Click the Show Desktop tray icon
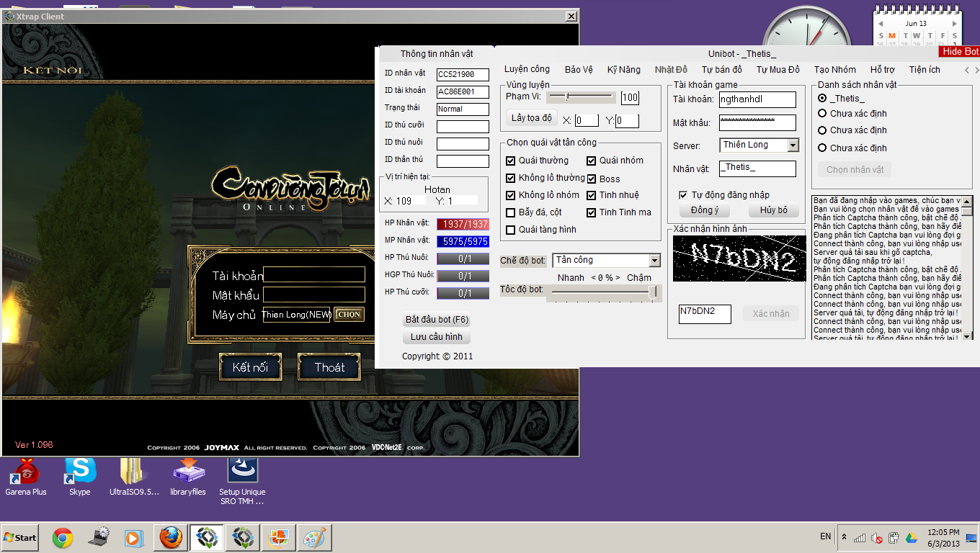The height and width of the screenshot is (553, 980). click(x=972, y=538)
